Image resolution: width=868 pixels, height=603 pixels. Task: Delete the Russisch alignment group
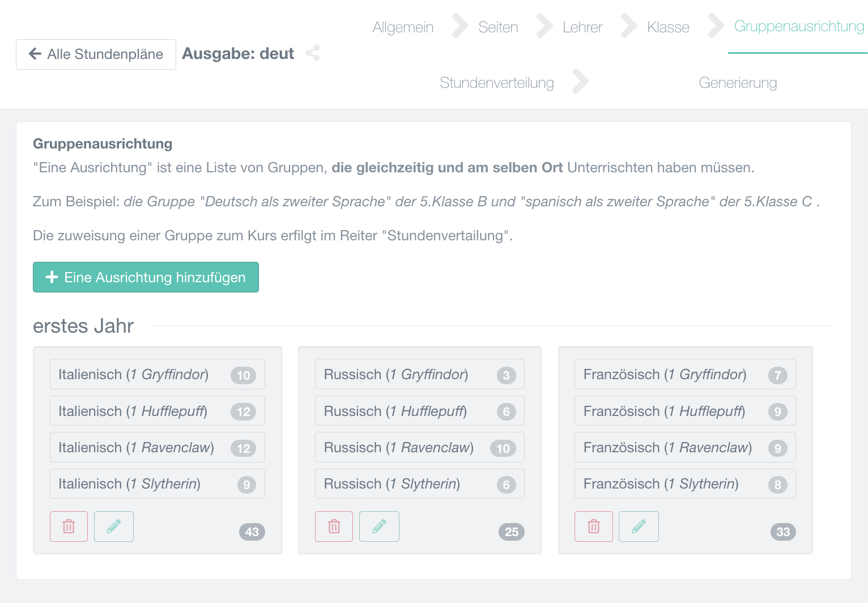[334, 526]
